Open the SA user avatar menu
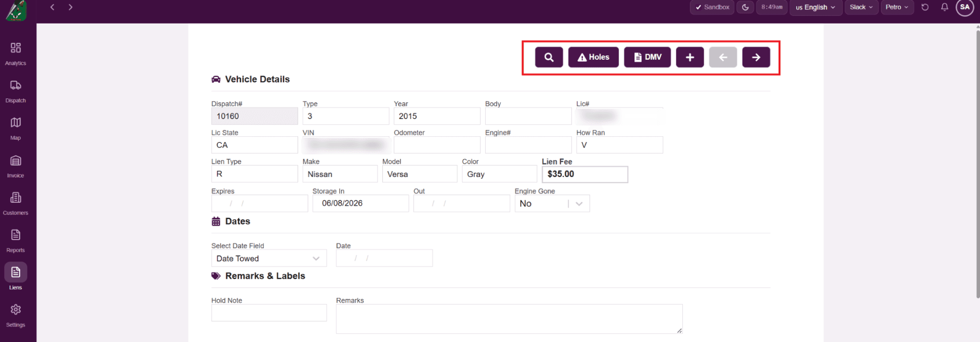 click(965, 7)
